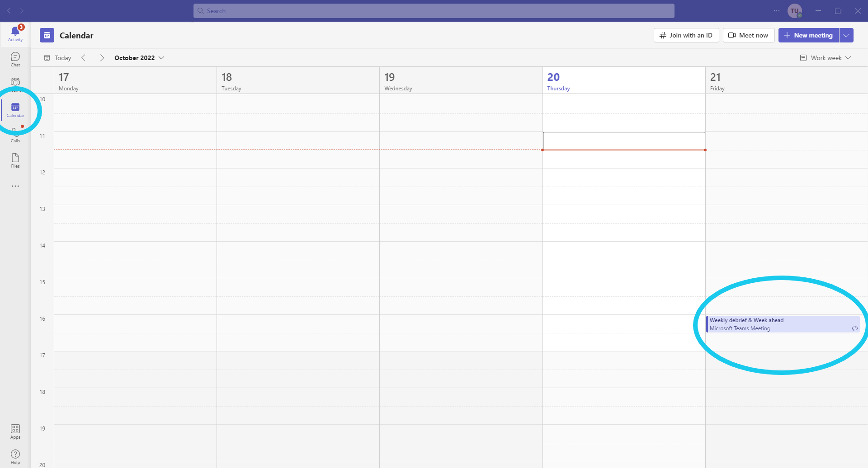Select the Calendar tab in the sidebar
868x468 pixels.
coord(15,110)
